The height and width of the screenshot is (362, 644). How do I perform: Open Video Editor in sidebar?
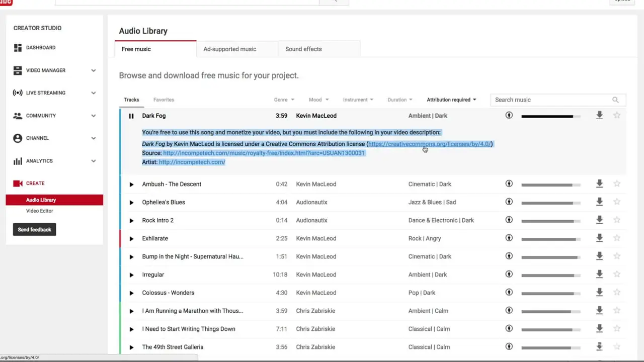[40, 211]
